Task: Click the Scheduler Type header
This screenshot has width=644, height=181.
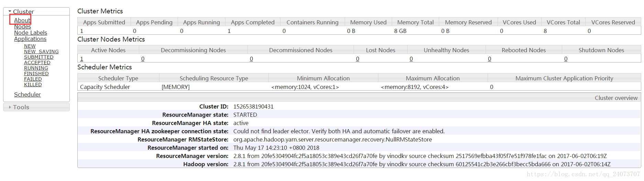Action: (x=118, y=78)
